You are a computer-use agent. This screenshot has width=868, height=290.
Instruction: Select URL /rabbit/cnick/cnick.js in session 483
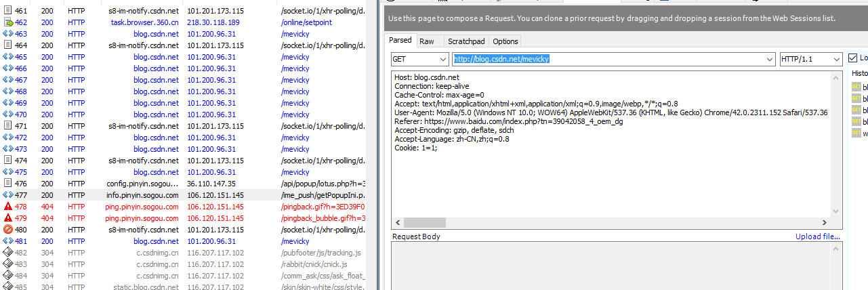pyautogui.click(x=314, y=264)
